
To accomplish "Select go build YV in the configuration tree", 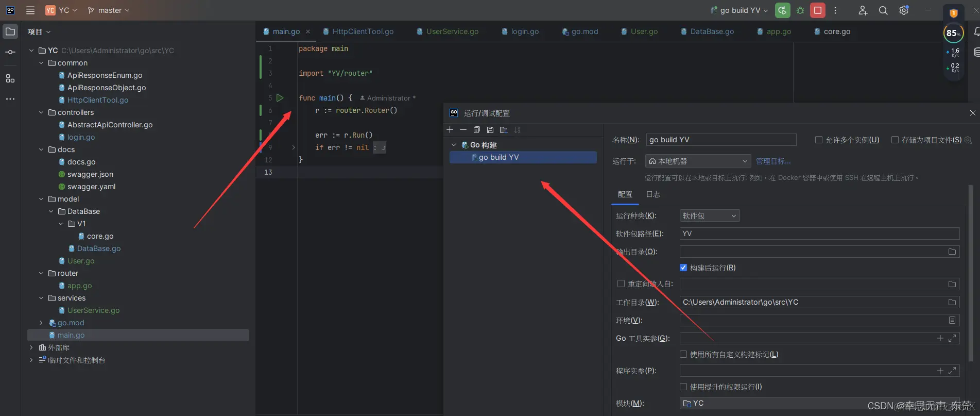I will coord(523,157).
